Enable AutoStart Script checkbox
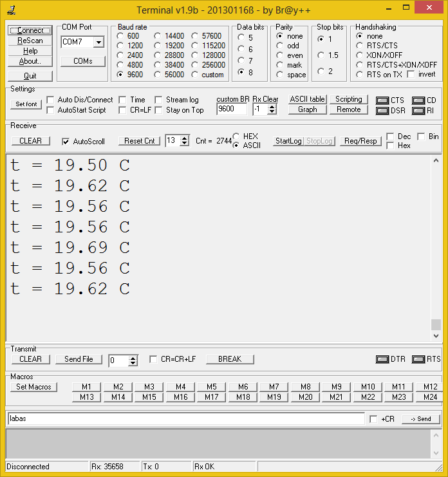The width and height of the screenshot is (448, 477). [x=50, y=110]
